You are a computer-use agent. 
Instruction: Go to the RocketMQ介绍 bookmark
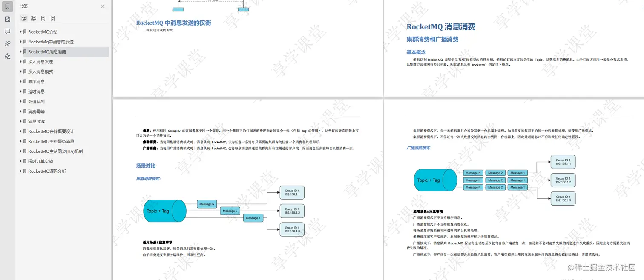43,32
